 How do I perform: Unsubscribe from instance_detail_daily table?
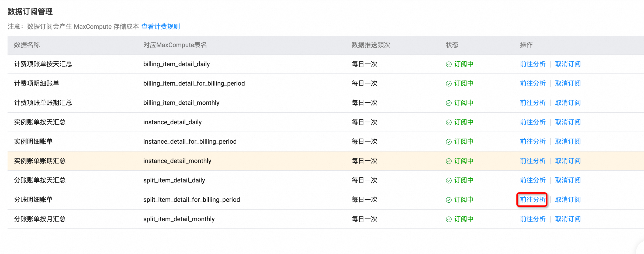click(568, 122)
